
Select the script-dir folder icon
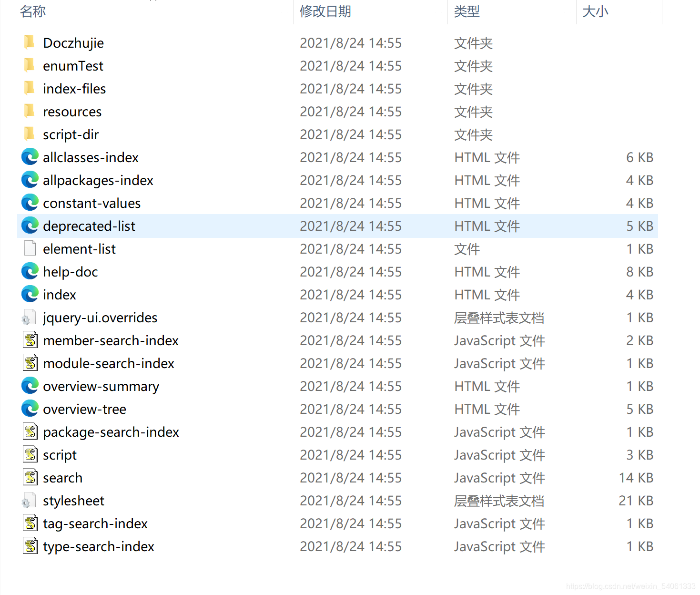pos(30,134)
